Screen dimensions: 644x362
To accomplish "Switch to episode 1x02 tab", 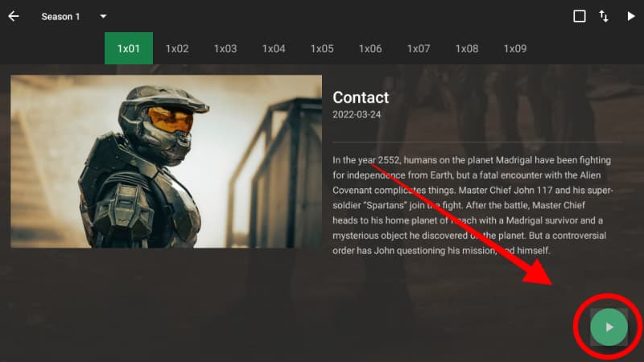I will 177,48.
